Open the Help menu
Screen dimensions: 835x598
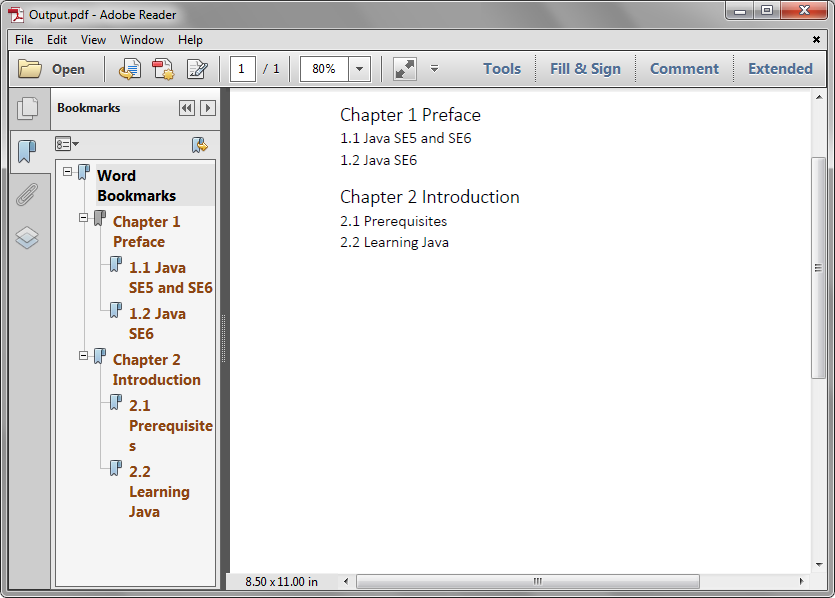point(190,40)
